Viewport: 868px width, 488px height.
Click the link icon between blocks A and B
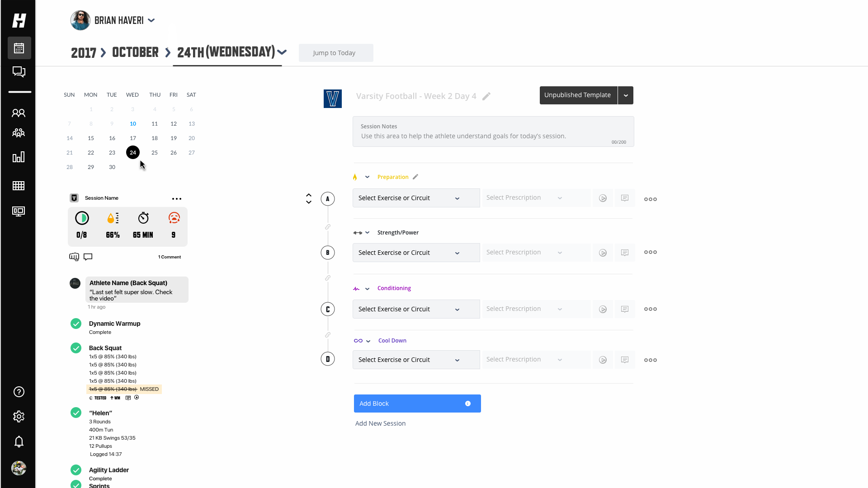tap(328, 227)
